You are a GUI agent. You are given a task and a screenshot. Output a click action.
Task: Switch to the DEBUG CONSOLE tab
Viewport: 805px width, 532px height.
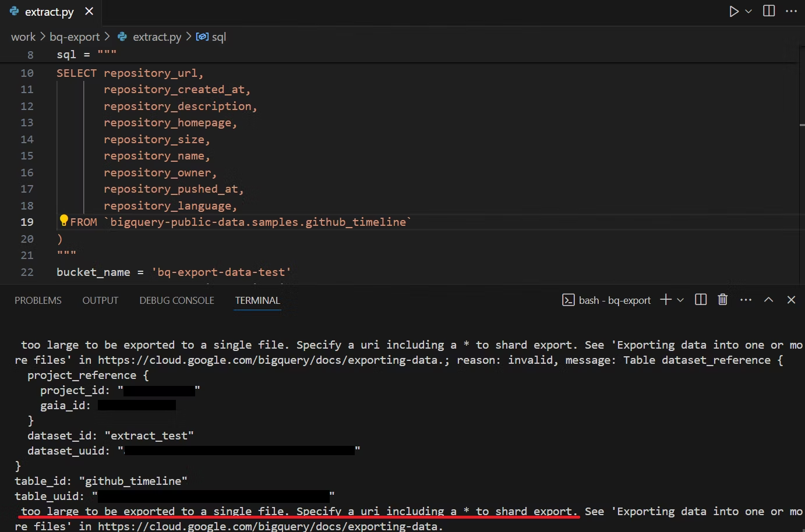(x=176, y=300)
